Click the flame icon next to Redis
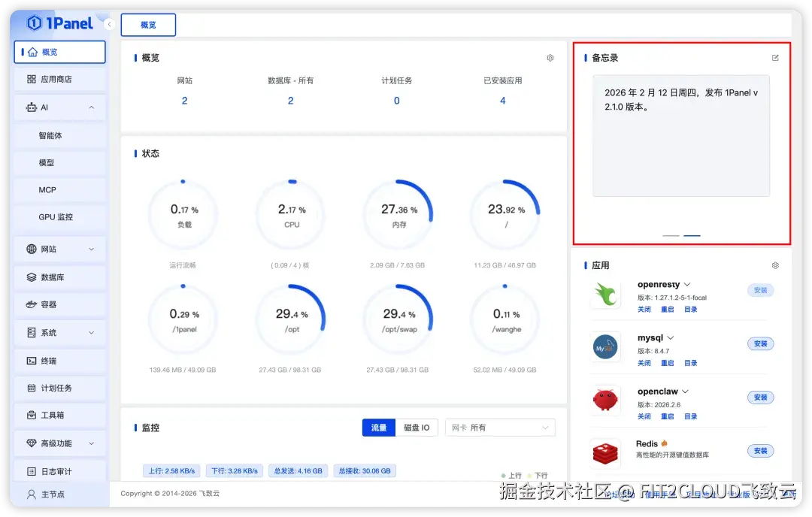 coord(665,443)
